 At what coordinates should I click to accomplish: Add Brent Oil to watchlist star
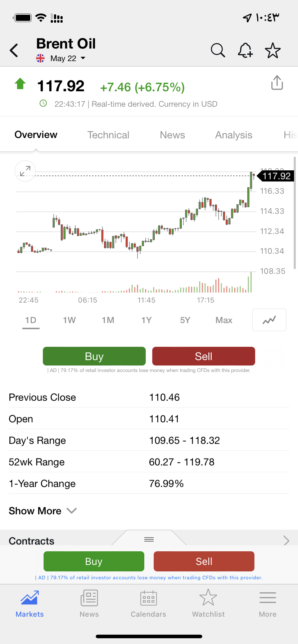(x=273, y=50)
